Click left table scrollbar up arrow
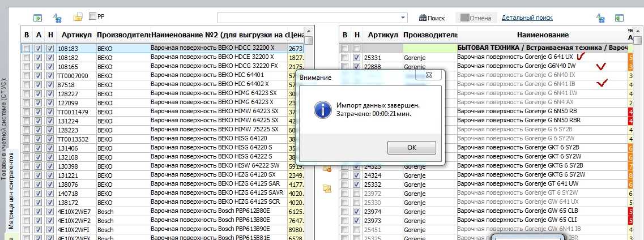 [x=309, y=31]
